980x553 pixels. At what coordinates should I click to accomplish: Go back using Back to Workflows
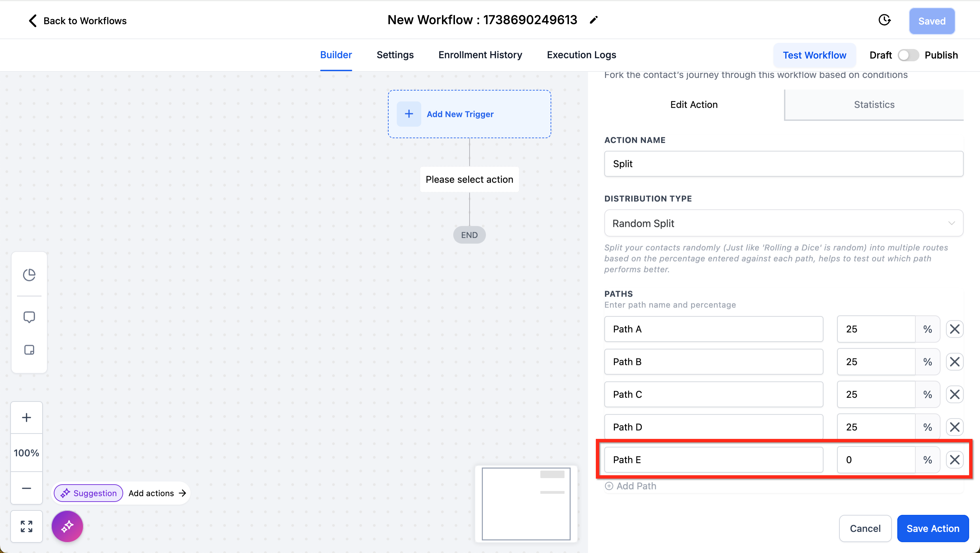click(78, 20)
